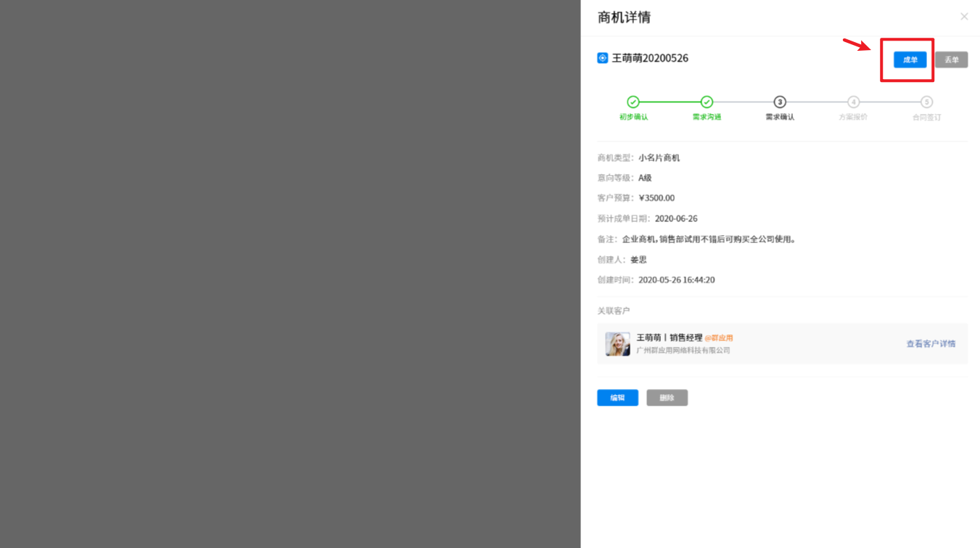
Task: Mark the opportunity as 丢单
Action: tap(951, 60)
